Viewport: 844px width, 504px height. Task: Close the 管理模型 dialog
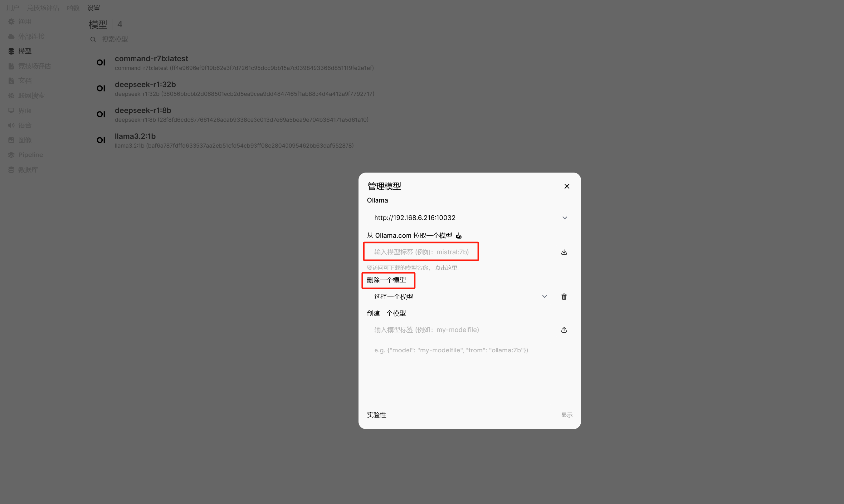(567, 186)
